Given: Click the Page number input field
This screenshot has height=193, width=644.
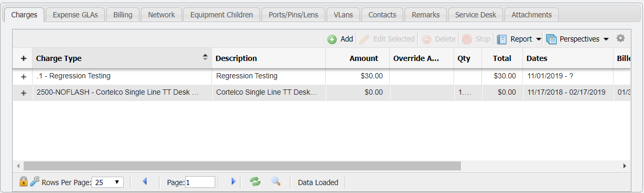Looking at the screenshot, I should (200, 182).
